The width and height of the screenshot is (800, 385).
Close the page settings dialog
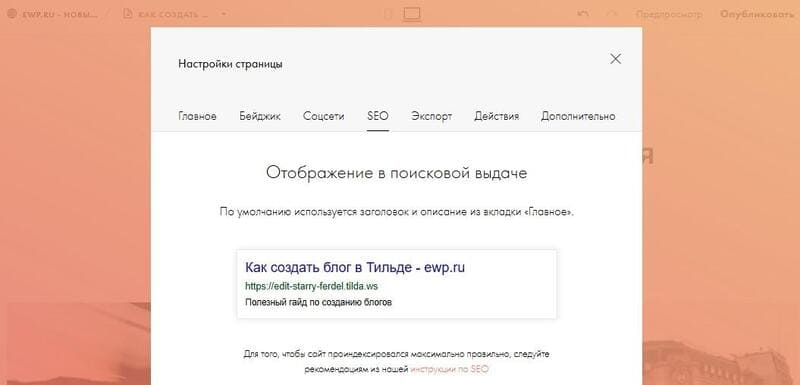(x=615, y=59)
